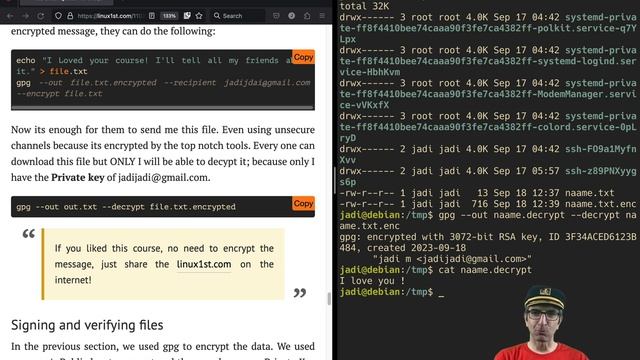
Task: Click 'Private key' bold text in paragraph
Action: pos(78,177)
